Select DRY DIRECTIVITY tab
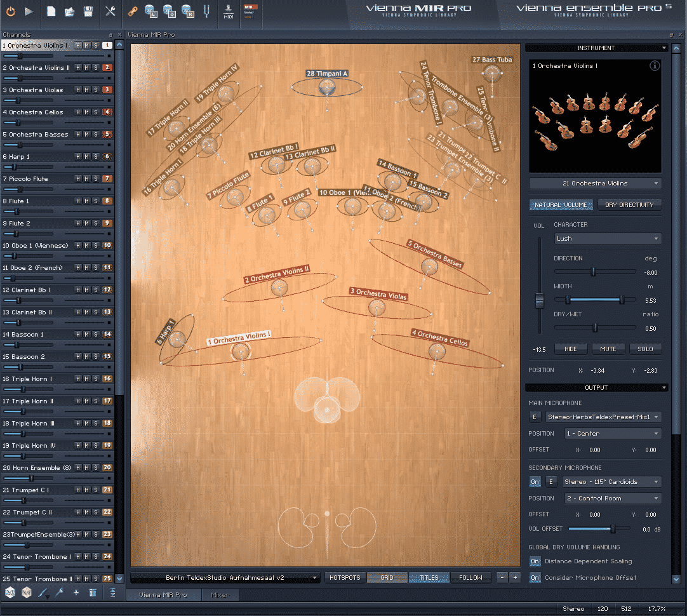The image size is (687, 616). [x=629, y=205]
